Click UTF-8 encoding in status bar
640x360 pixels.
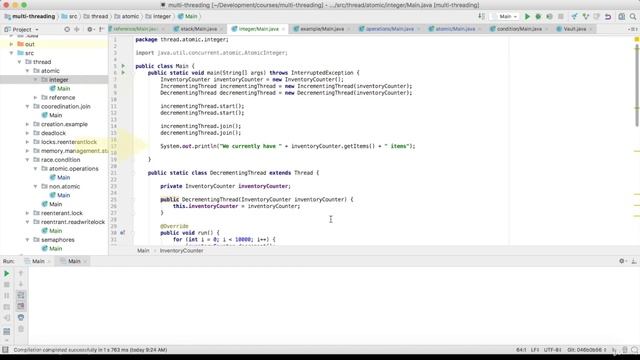point(552,350)
